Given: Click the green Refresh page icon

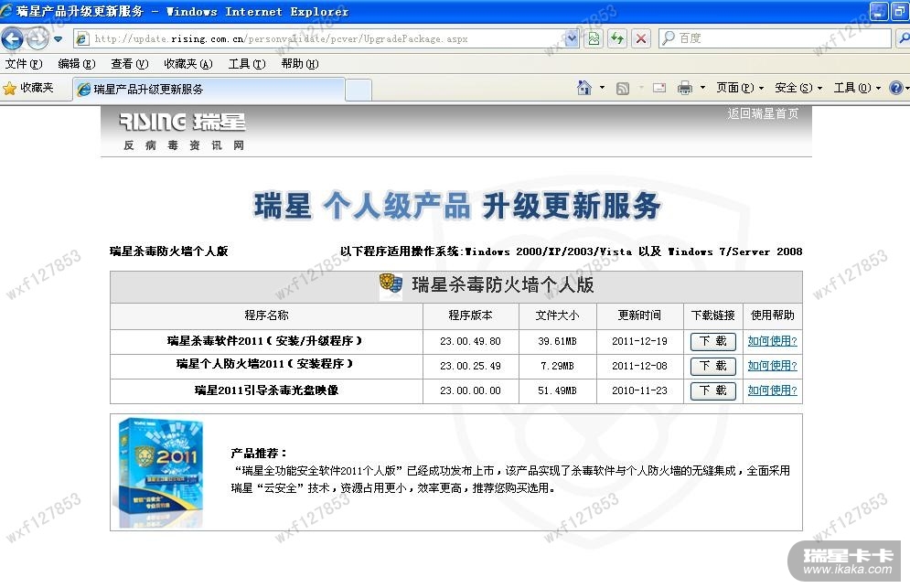Looking at the screenshot, I should pos(617,39).
